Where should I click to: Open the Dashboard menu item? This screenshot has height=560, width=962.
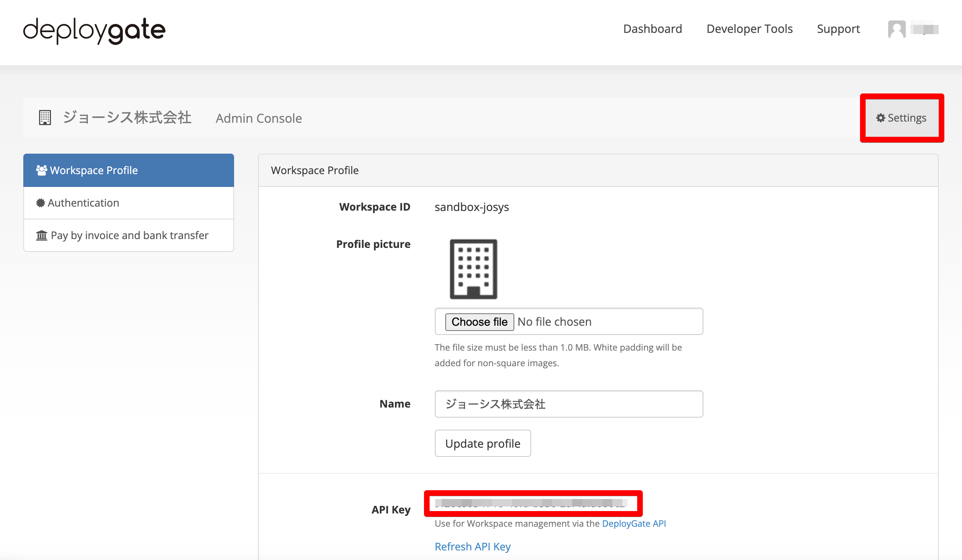(x=652, y=29)
